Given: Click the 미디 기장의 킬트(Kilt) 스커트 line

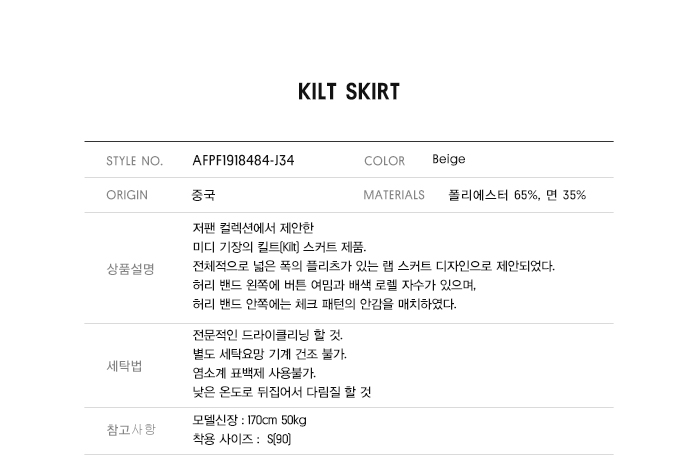Looking at the screenshot, I should (279, 247).
